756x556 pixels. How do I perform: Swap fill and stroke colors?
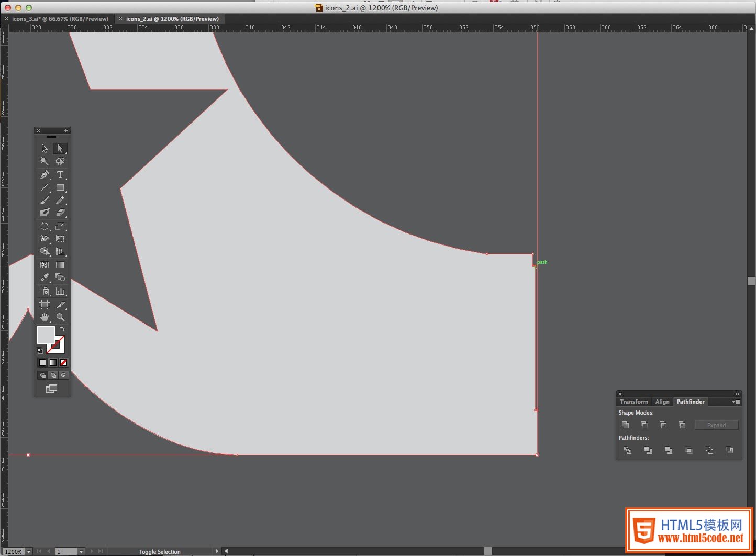coord(62,329)
